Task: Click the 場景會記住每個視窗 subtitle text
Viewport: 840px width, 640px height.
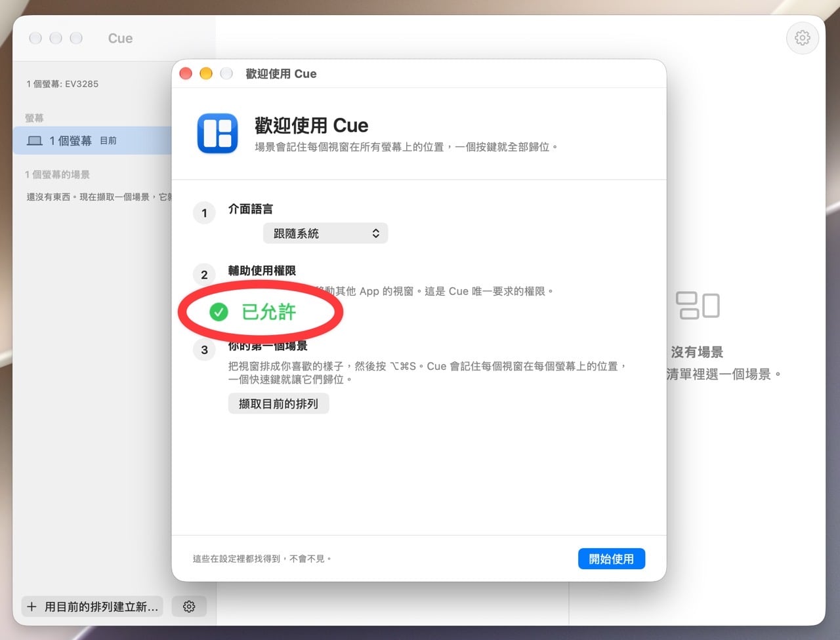Action: tap(406, 147)
